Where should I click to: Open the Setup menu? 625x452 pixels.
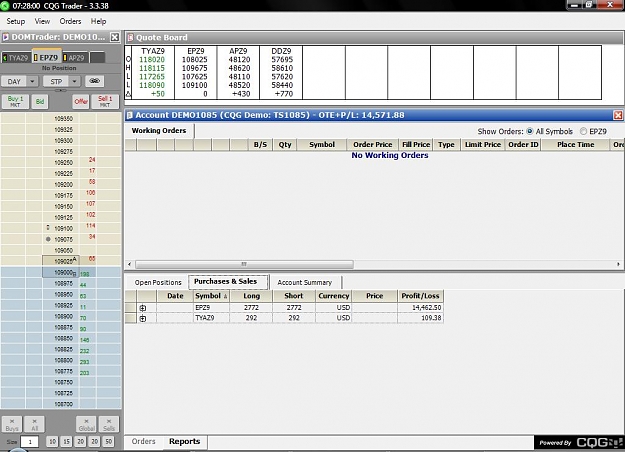(x=16, y=21)
